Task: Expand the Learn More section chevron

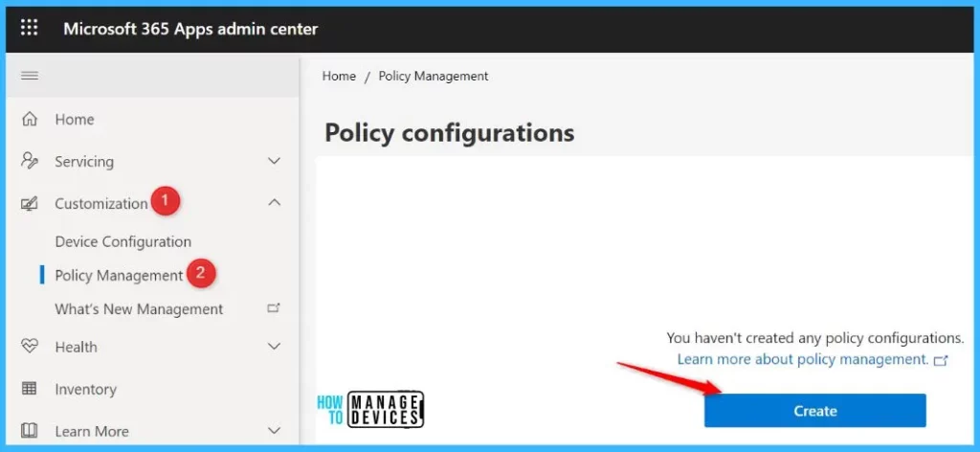Action: 274,431
